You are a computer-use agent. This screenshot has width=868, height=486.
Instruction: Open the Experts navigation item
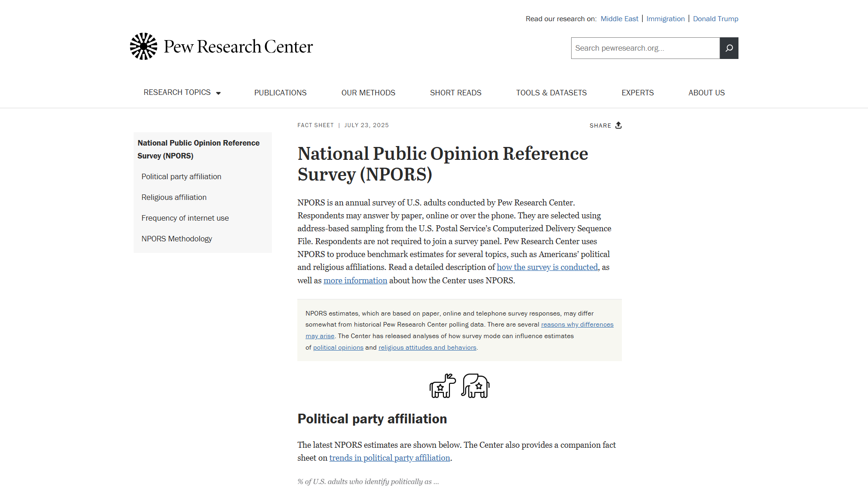coord(638,93)
